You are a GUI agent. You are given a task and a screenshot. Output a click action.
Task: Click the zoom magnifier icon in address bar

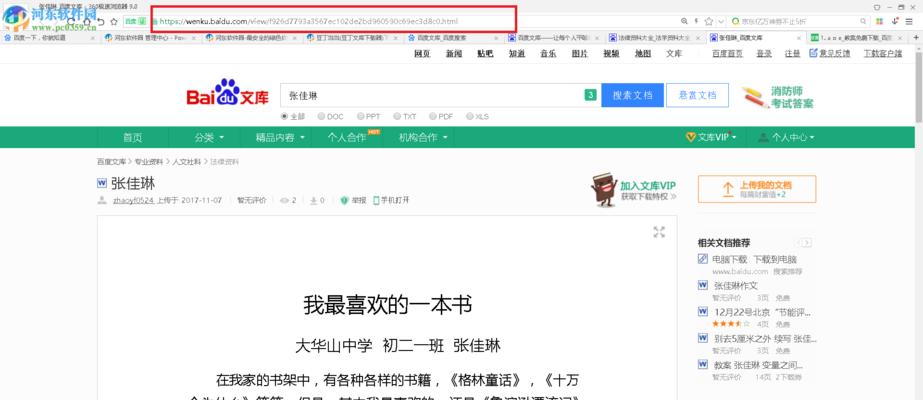click(684, 21)
